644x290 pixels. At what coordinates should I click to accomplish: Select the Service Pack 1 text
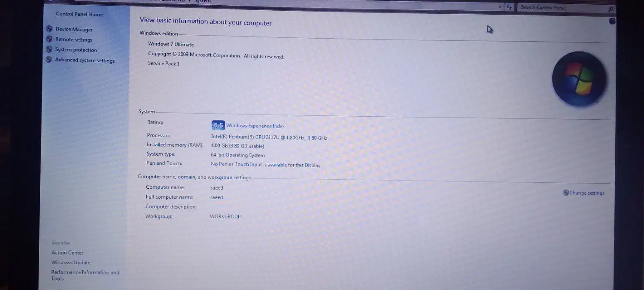tap(164, 63)
